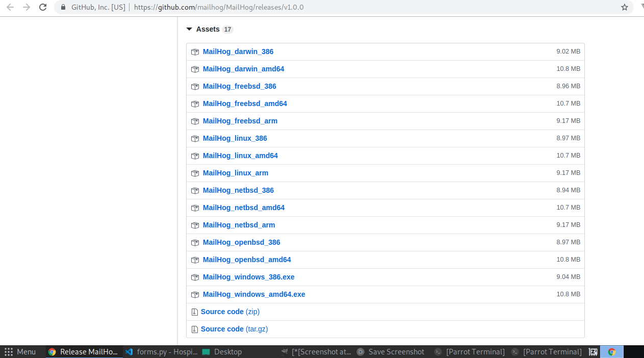Click package icon beside MailHog_openbsd_amd64
644x358 pixels.
click(x=195, y=260)
